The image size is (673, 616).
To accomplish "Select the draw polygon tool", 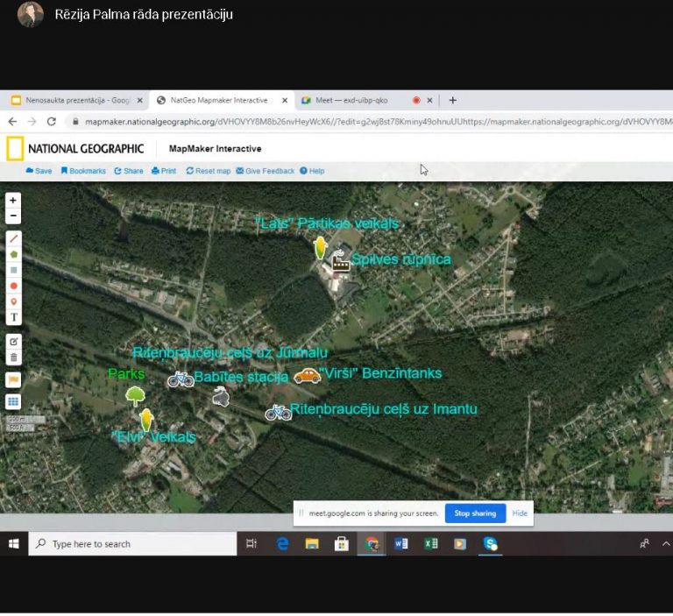I will click(x=14, y=255).
